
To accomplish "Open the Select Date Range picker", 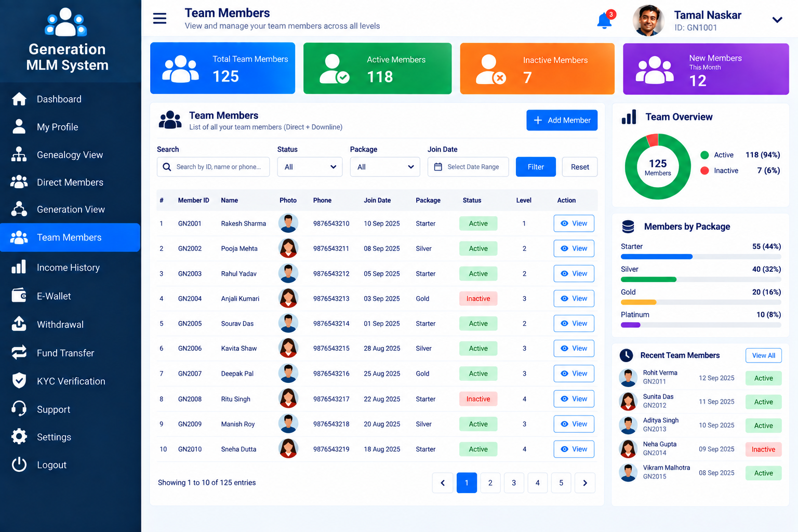I will 468,167.
